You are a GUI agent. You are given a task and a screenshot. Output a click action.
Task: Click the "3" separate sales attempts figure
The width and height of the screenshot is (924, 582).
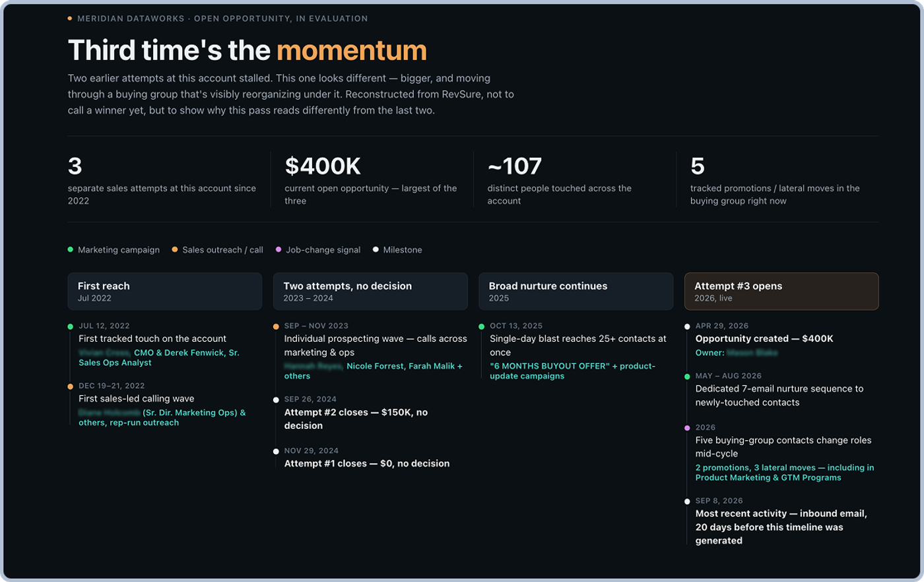click(75, 166)
